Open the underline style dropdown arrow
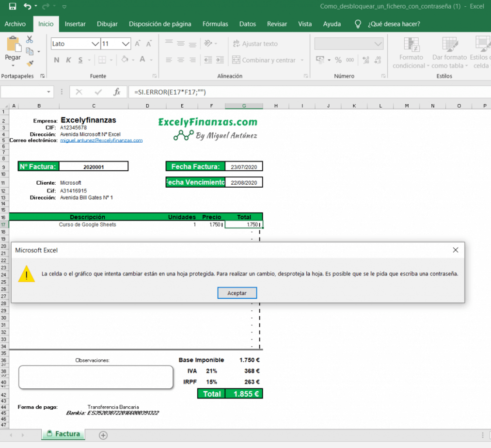Viewport: 491px width, 448px height. pos(89,60)
